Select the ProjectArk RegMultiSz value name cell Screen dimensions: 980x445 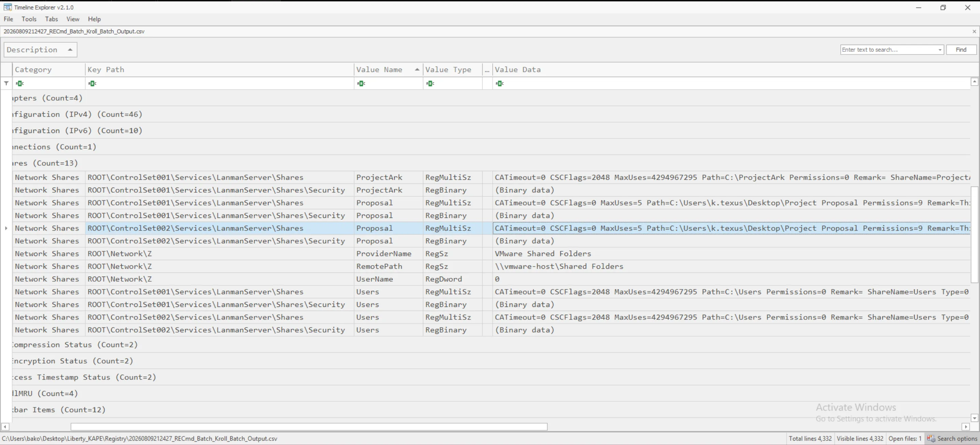[389, 177]
